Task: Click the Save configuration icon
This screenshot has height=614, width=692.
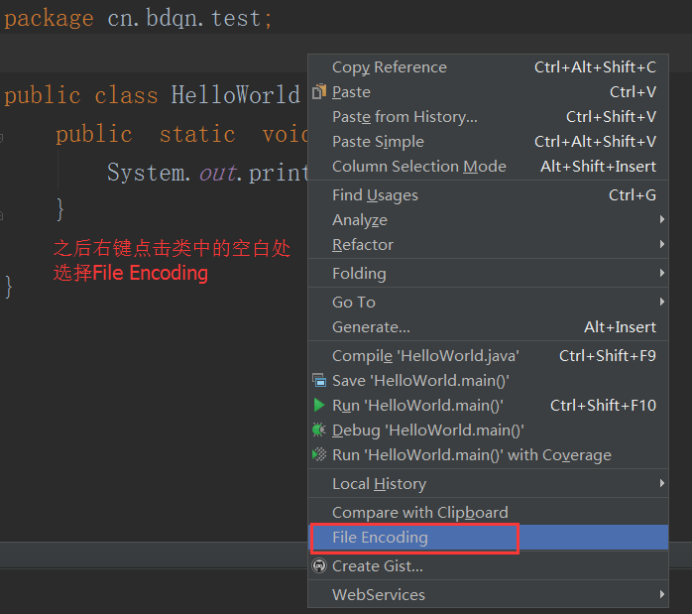Action: [x=319, y=380]
